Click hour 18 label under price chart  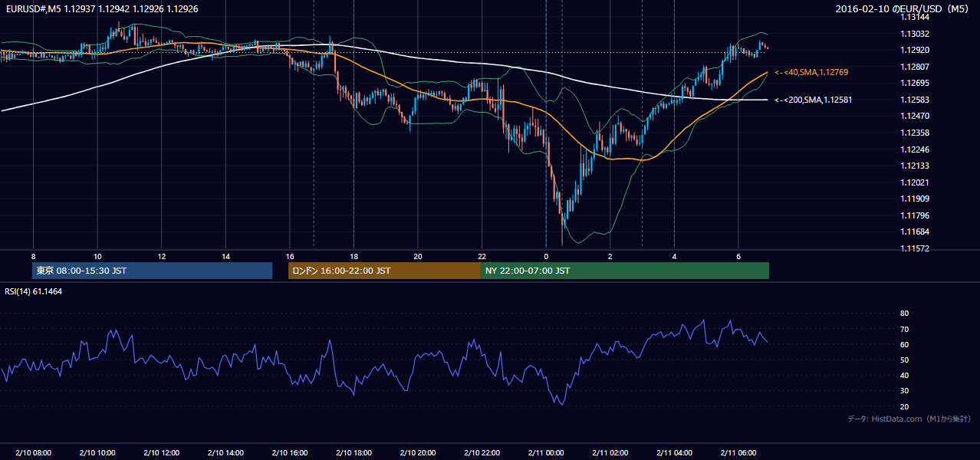[x=354, y=256]
